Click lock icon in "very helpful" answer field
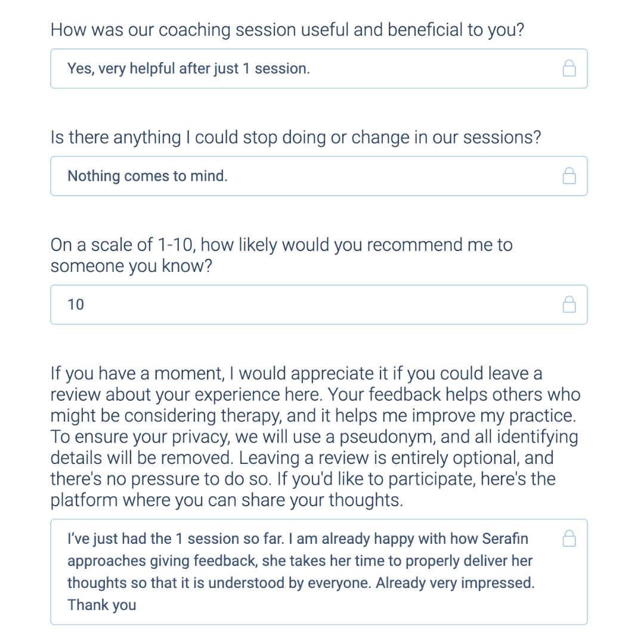Viewport: 644px width, 644px height. [569, 69]
